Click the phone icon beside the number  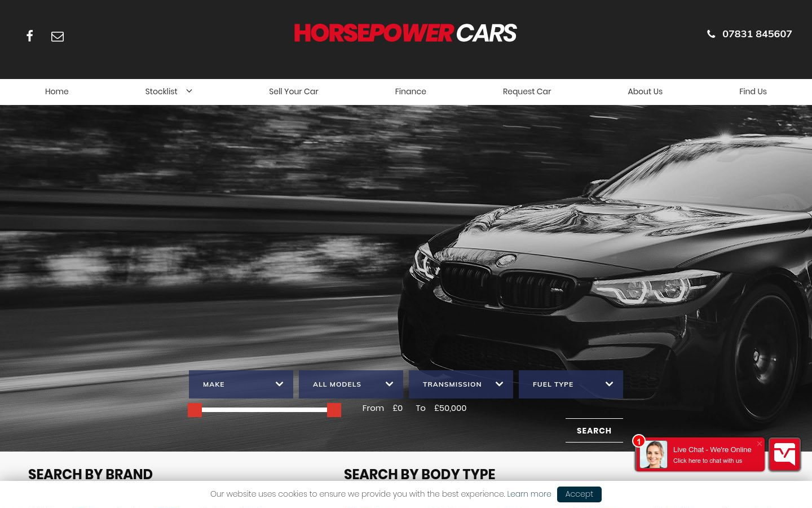point(711,34)
